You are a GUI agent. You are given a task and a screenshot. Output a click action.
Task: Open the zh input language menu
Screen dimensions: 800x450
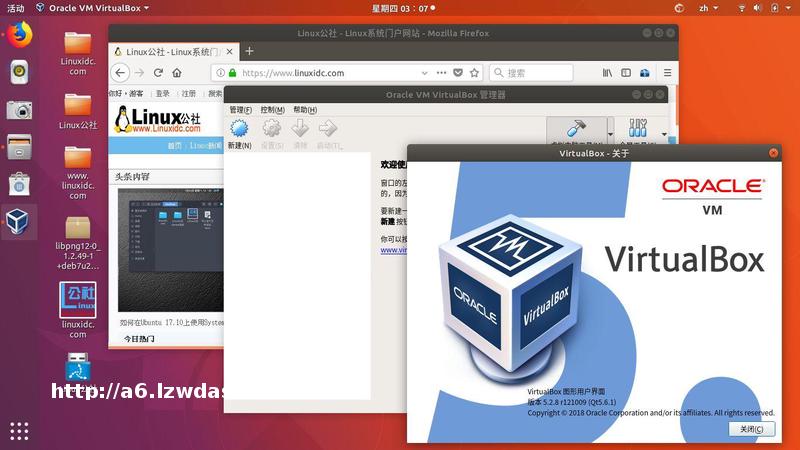708,8
